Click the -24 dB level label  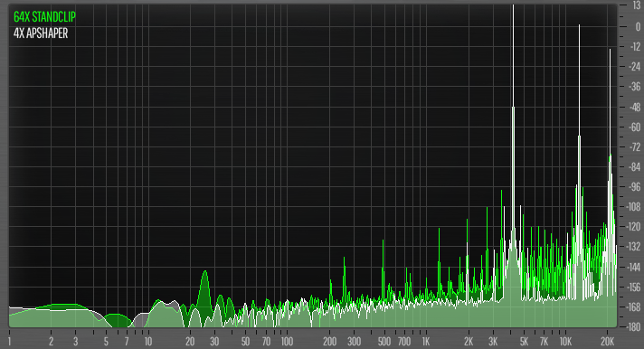(x=635, y=67)
